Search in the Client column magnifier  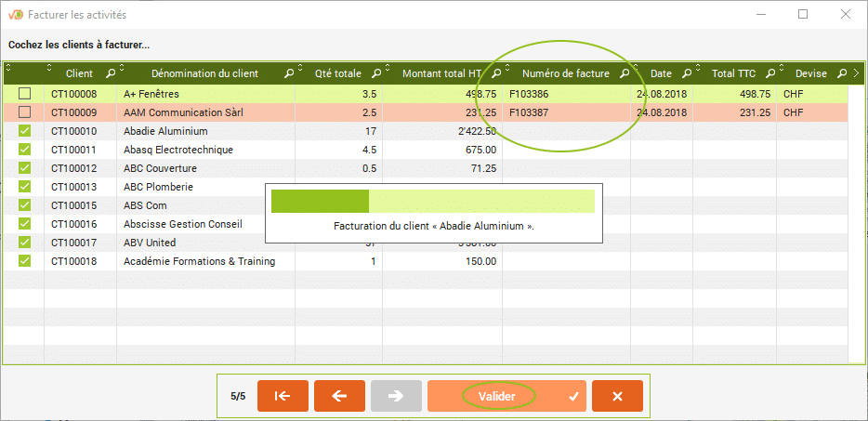111,73
